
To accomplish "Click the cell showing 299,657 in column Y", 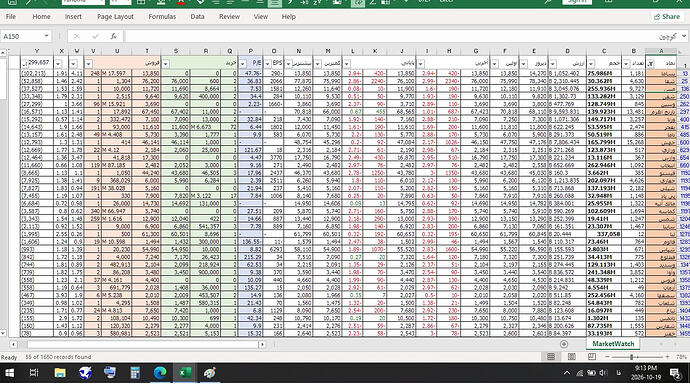I will point(37,63).
